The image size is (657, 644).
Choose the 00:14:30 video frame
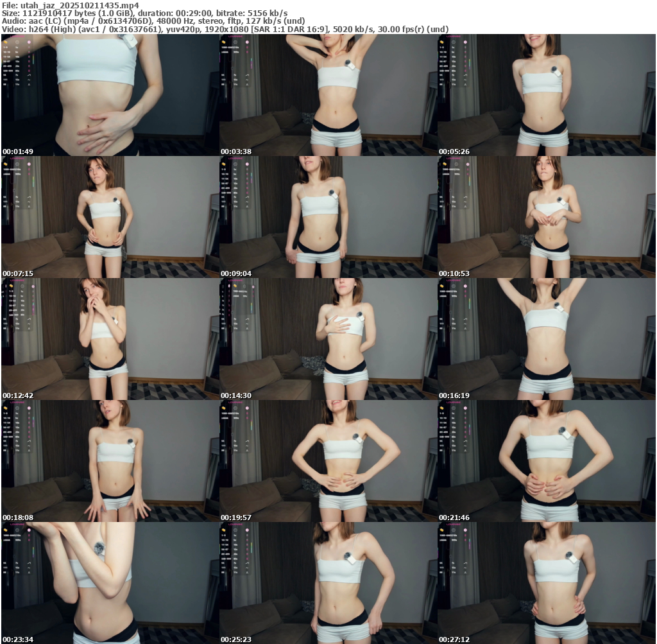328,339
